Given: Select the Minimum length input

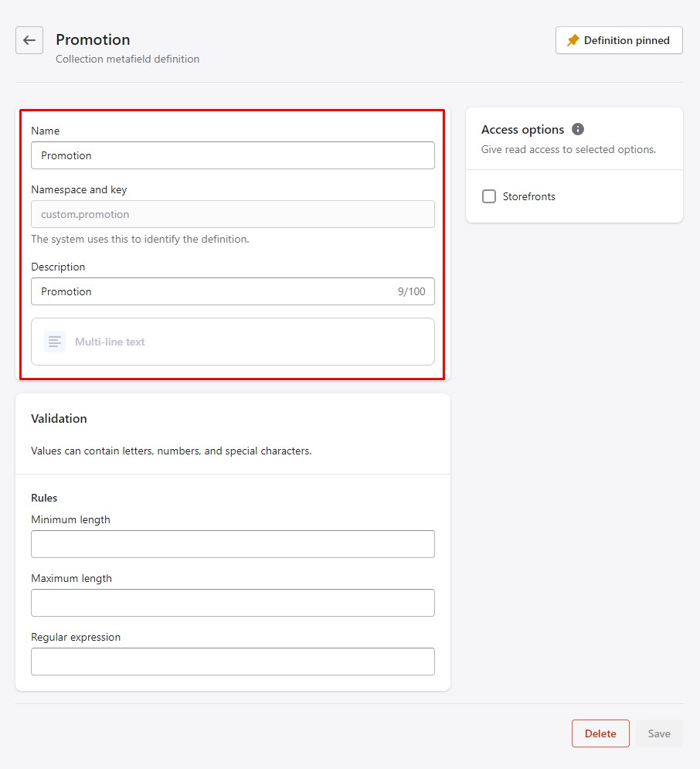Looking at the screenshot, I should click(233, 544).
